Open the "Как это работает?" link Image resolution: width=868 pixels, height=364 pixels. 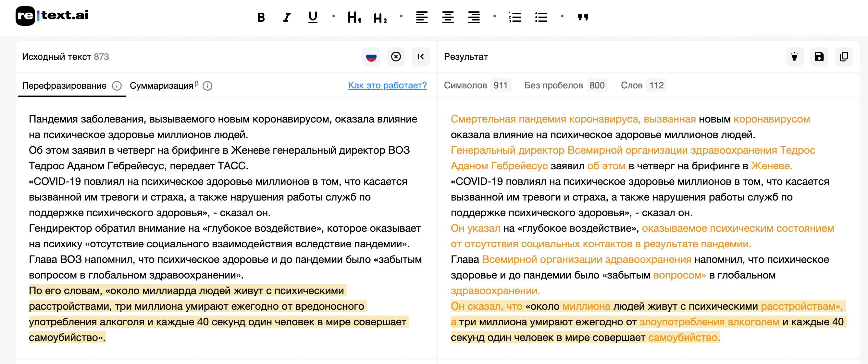point(388,86)
